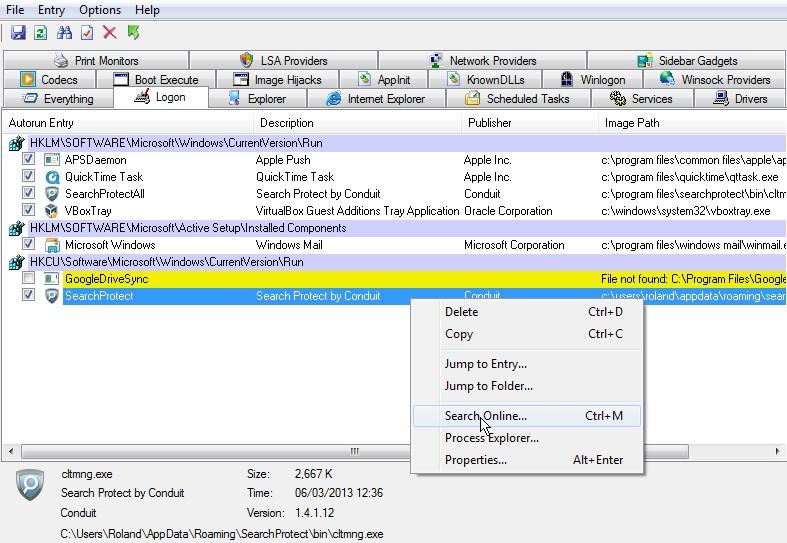Select Process Explorer... menu item
Screen dimensions: 787x543
pyautogui.click(x=527, y=438)
